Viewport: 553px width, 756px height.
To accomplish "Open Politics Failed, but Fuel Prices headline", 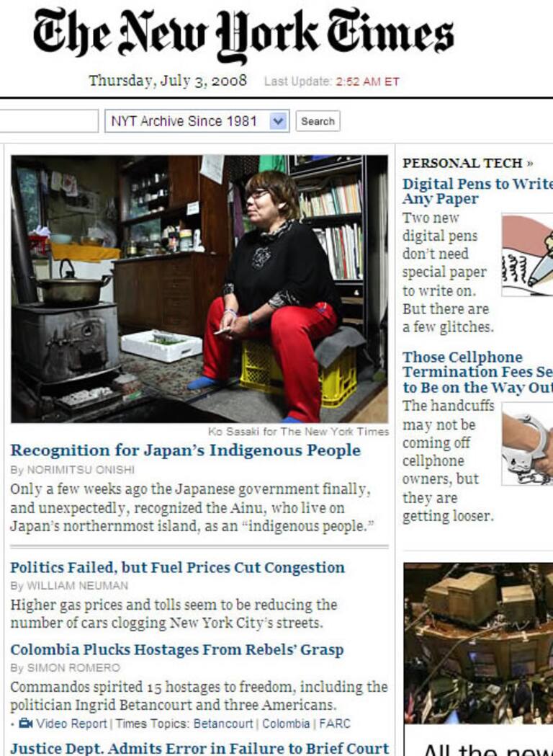I will [x=177, y=567].
